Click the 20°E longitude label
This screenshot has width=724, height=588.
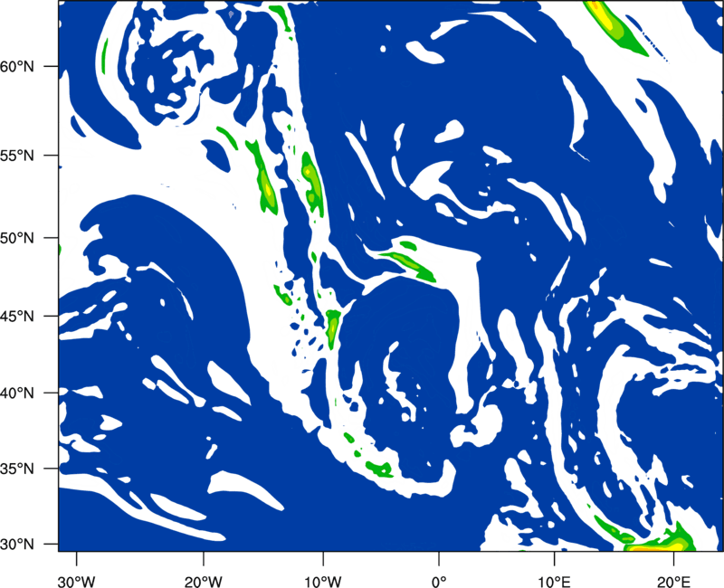[673, 582]
